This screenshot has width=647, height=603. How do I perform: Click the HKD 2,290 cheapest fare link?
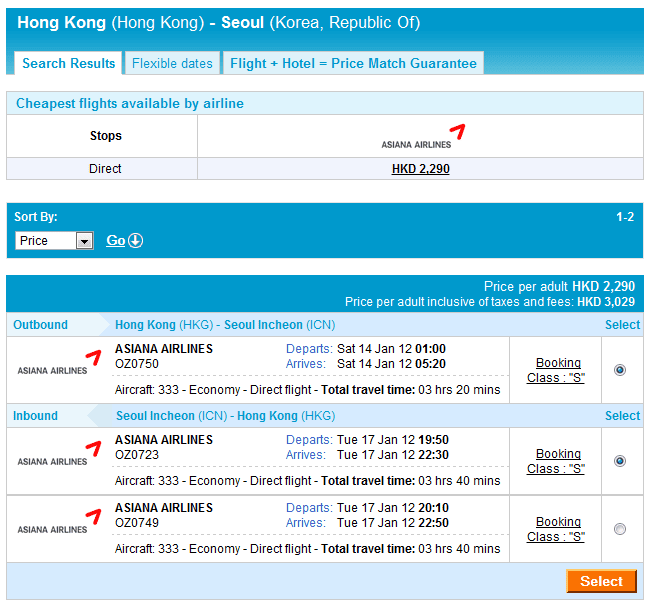pyautogui.click(x=420, y=169)
